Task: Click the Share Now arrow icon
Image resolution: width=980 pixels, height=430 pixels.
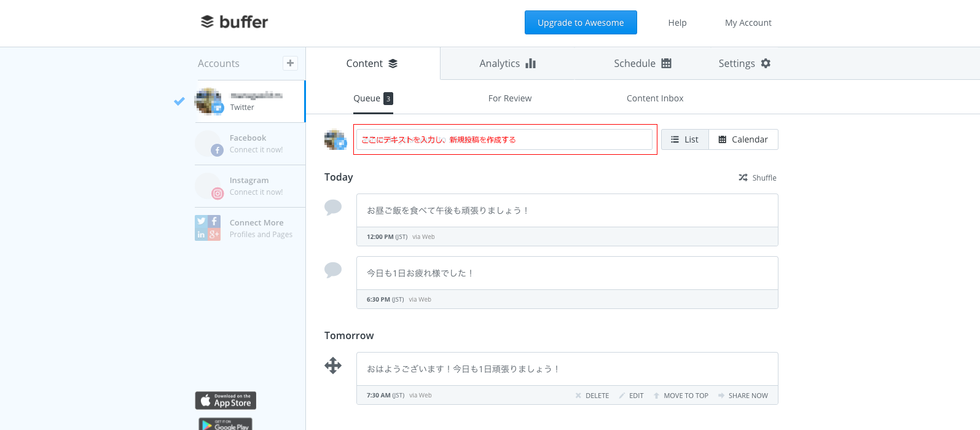Action: pos(721,396)
